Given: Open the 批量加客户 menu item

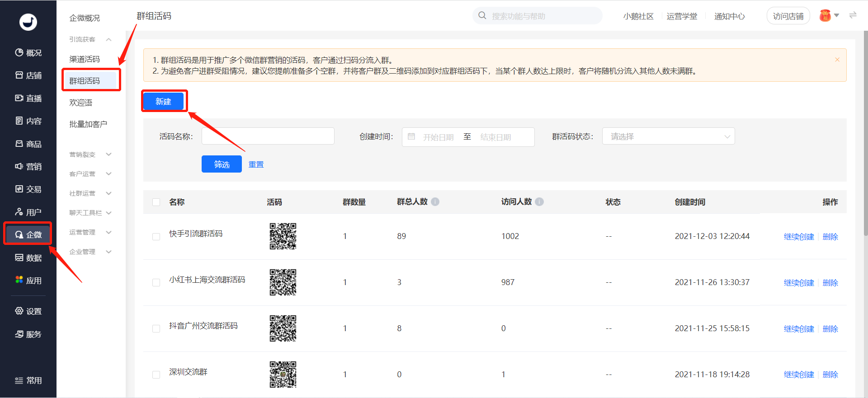Looking at the screenshot, I should (x=88, y=124).
